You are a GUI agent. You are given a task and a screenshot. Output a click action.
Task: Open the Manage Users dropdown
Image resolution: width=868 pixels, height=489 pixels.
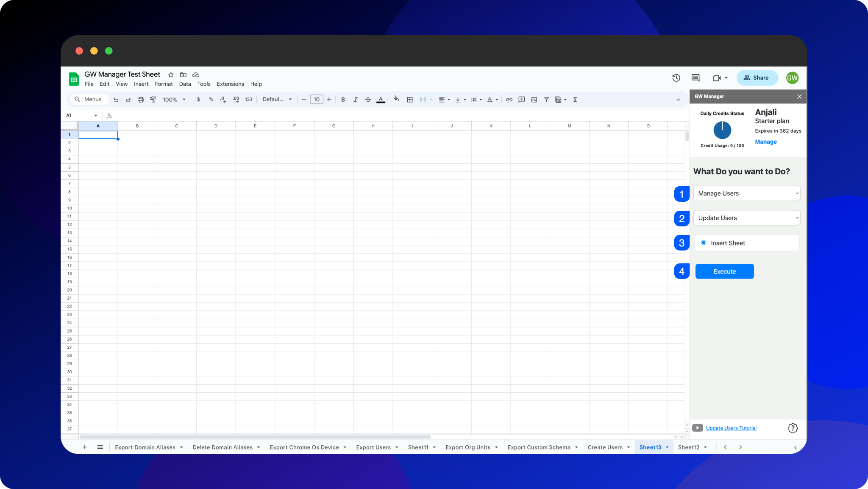(x=747, y=193)
